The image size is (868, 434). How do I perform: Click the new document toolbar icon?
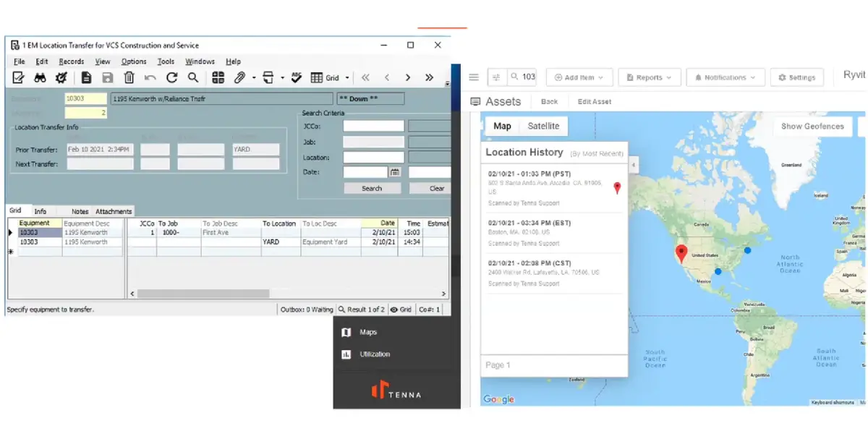pyautogui.click(x=87, y=77)
